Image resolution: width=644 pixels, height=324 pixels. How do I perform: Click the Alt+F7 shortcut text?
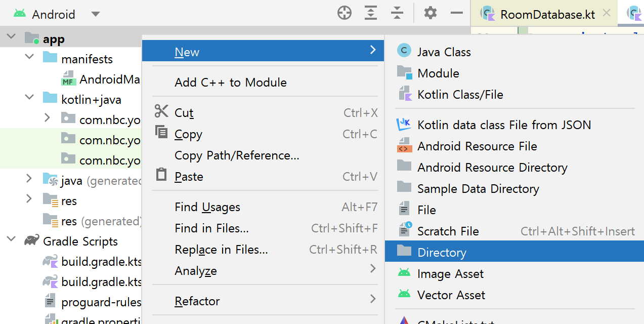point(360,207)
